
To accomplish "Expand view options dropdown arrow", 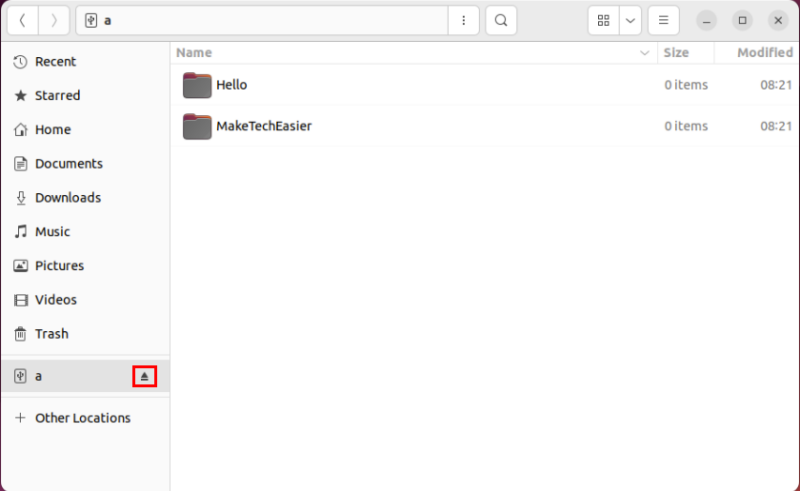I will pyautogui.click(x=631, y=20).
